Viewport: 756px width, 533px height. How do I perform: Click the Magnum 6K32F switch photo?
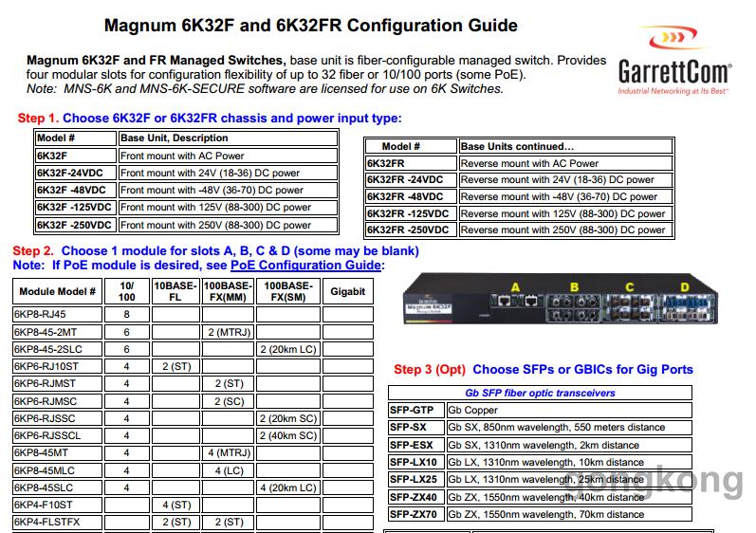(560, 299)
